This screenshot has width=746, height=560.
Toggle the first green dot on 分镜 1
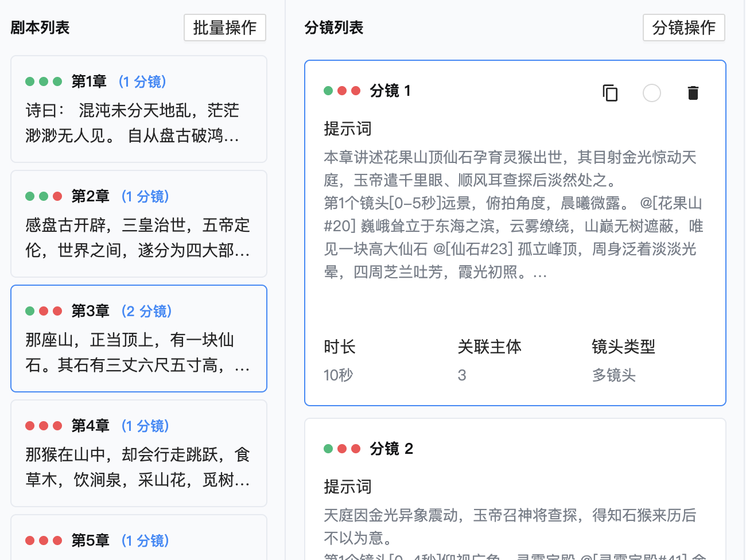(327, 91)
